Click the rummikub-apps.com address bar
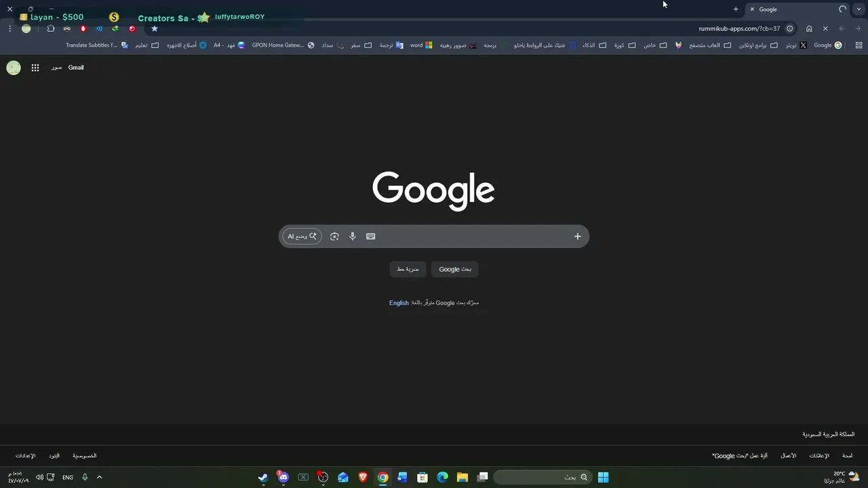The width and height of the screenshot is (868, 488). [x=739, y=28]
